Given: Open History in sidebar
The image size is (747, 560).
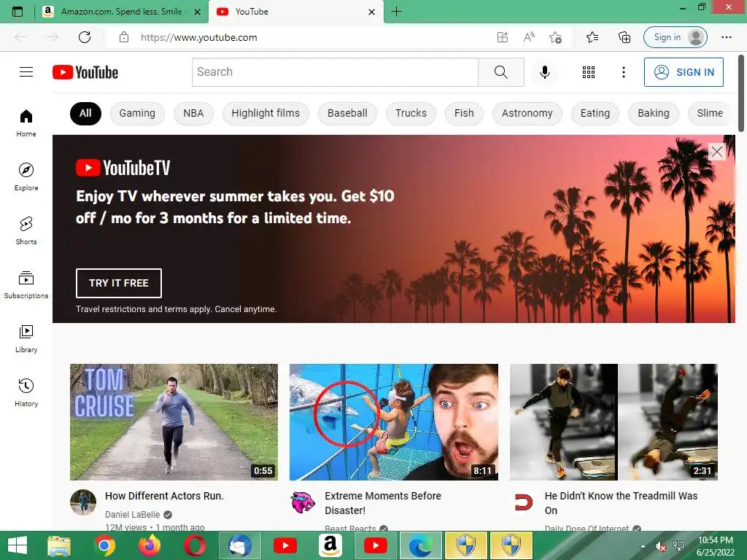Looking at the screenshot, I should [26, 393].
